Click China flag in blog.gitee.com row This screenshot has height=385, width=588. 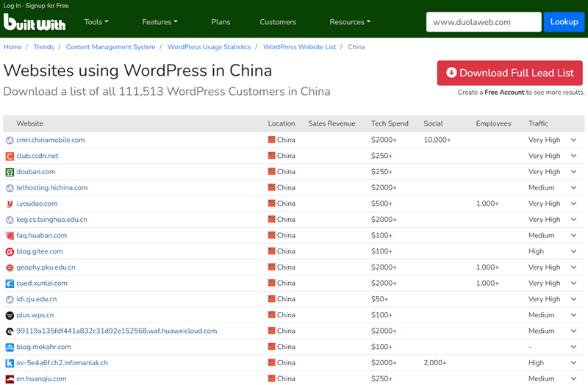pos(271,251)
